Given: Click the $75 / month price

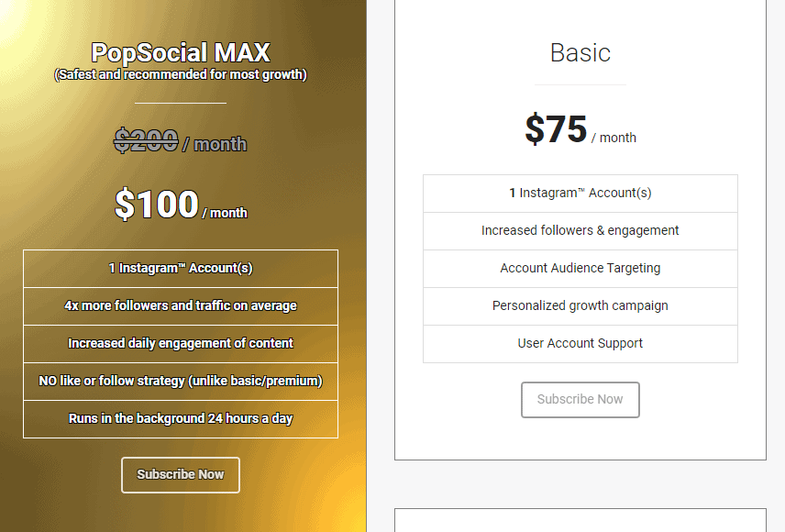Looking at the screenshot, I should pyautogui.click(x=580, y=129).
